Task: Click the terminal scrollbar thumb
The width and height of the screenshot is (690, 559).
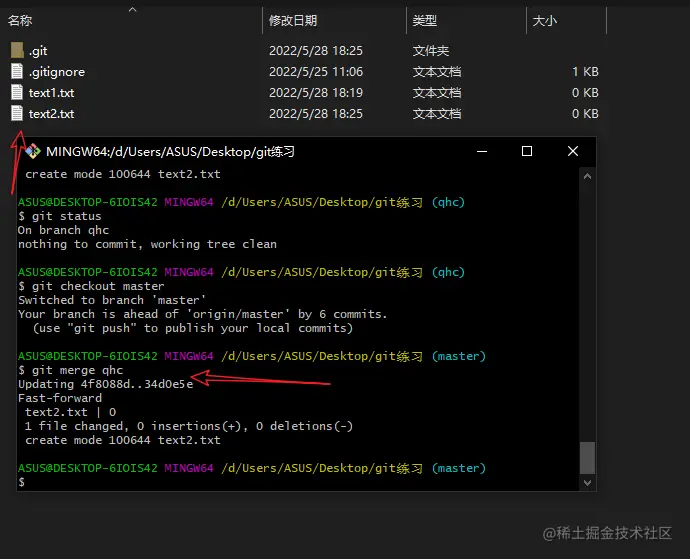Action: coord(587,458)
